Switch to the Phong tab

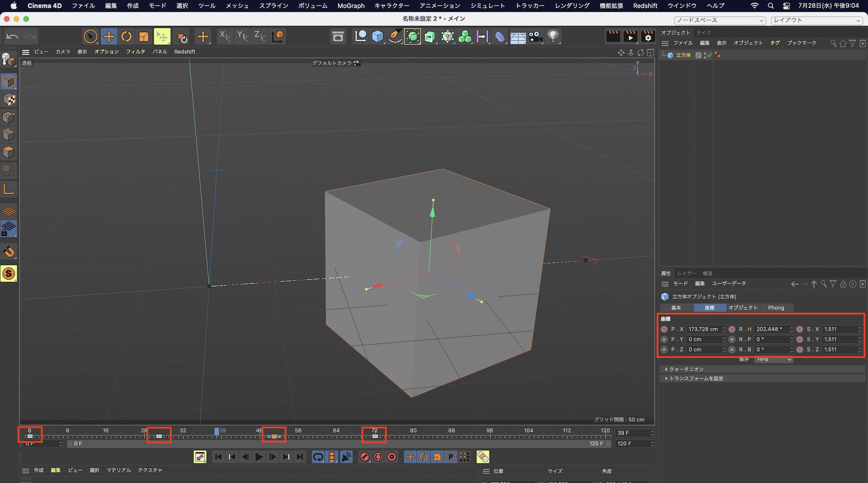pyautogui.click(x=776, y=308)
